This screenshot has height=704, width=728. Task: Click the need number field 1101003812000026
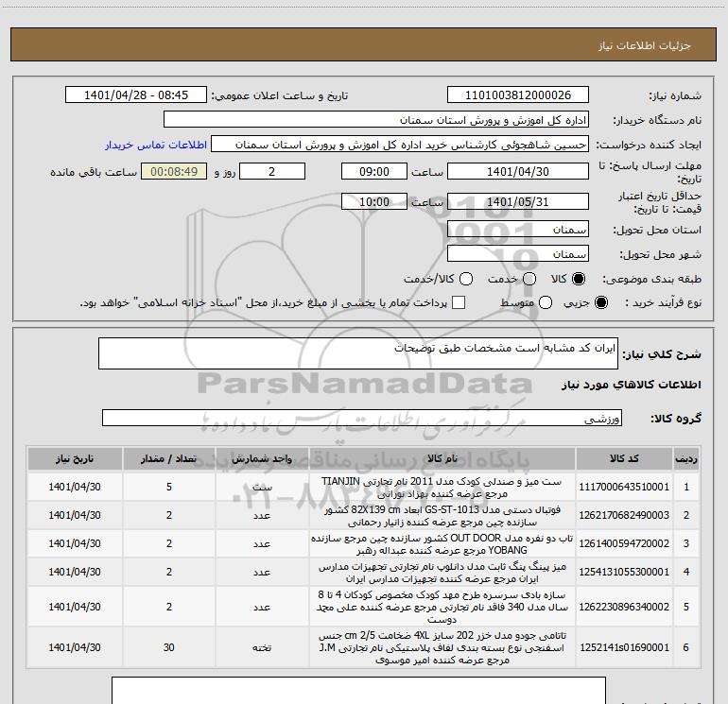(x=518, y=95)
